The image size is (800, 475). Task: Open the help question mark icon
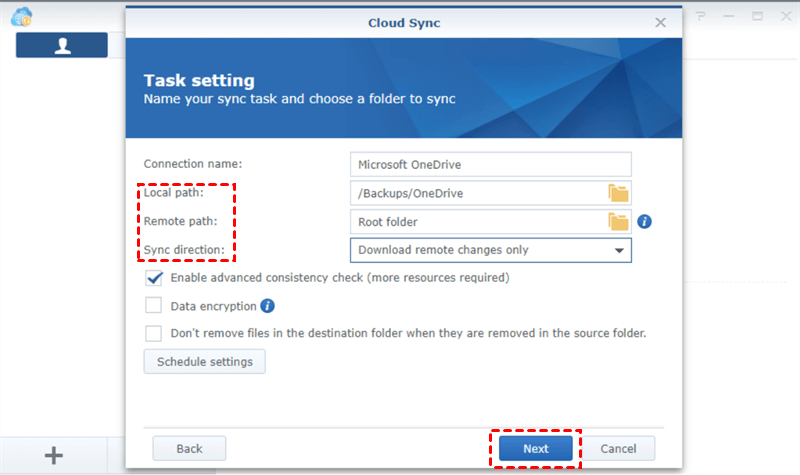[701, 17]
